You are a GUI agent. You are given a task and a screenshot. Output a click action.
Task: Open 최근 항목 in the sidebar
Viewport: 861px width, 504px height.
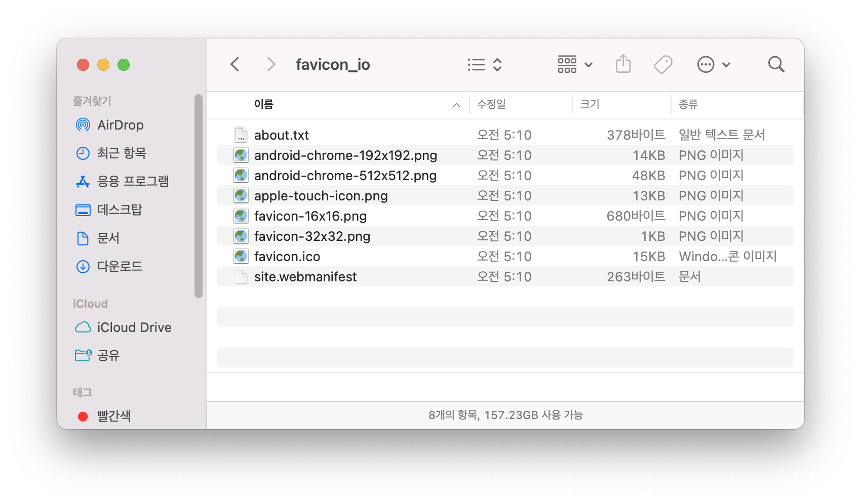[122, 153]
